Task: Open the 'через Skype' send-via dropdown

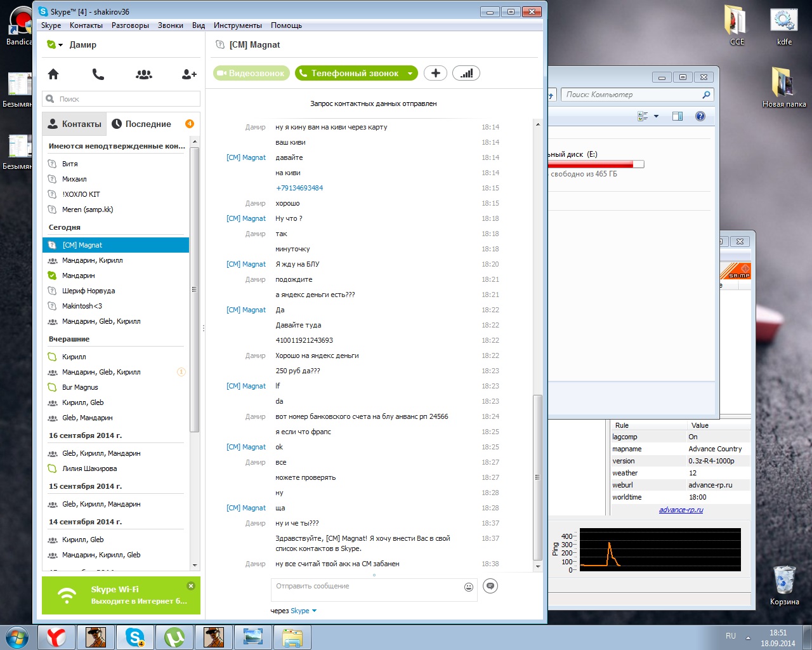Action: [303, 611]
